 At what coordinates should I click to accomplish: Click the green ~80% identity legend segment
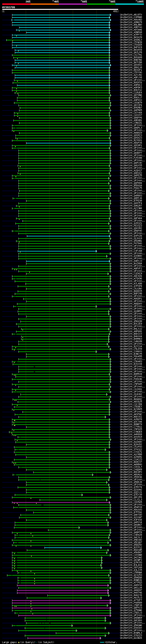coord(101,4)
